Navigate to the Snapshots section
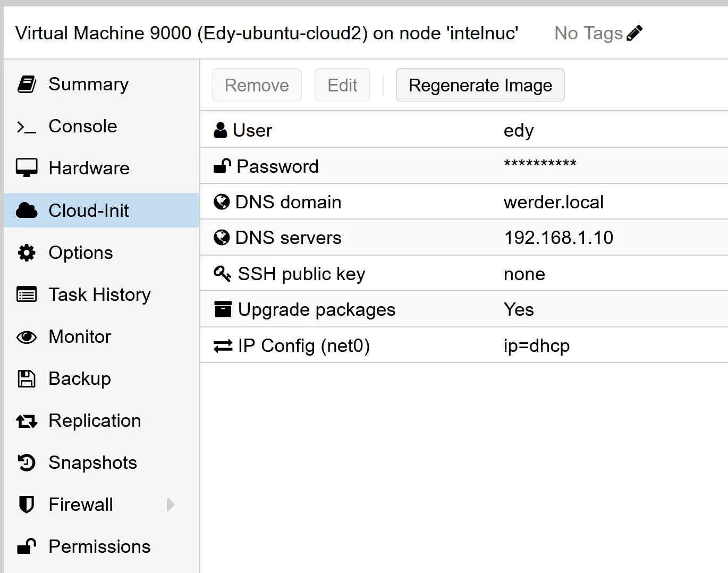Image resolution: width=728 pixels, height=573 pixels. 92,462
